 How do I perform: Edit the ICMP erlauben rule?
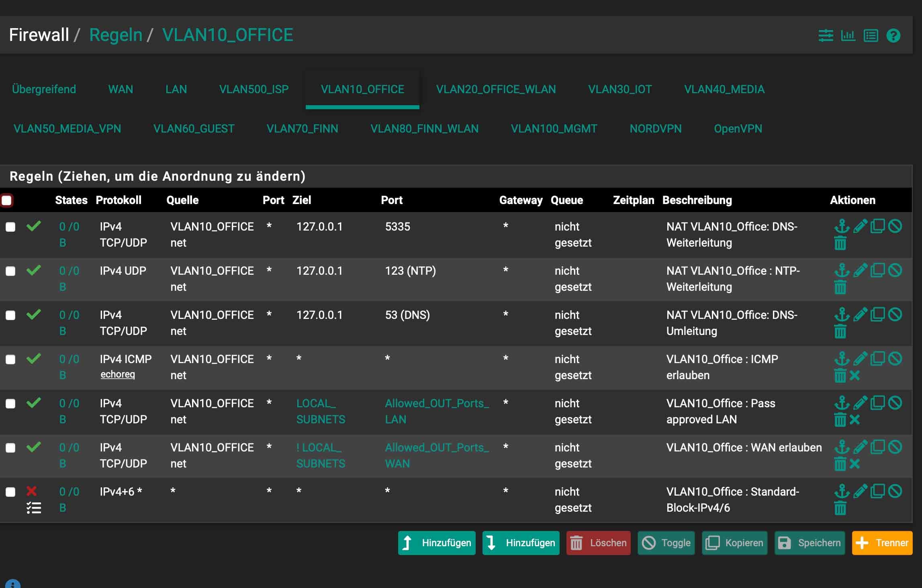[860, 359]
